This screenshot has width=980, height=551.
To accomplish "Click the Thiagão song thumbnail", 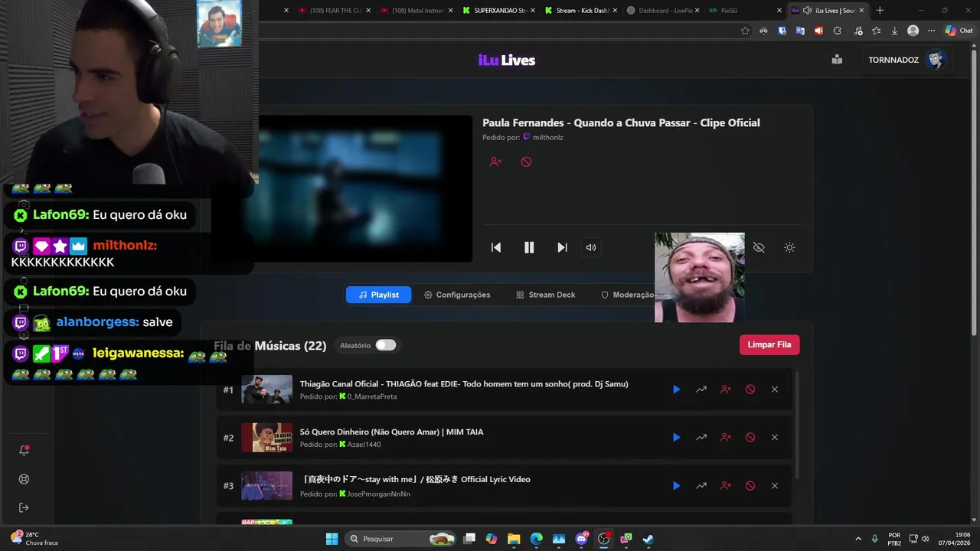I will pos(266,390).
